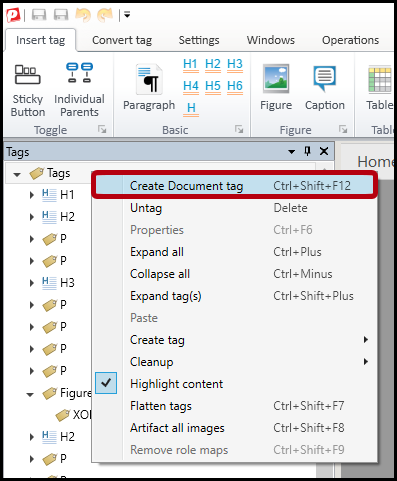Expand the H1 tree node
Screen dimensions: 397x481
tap(32, 195)
